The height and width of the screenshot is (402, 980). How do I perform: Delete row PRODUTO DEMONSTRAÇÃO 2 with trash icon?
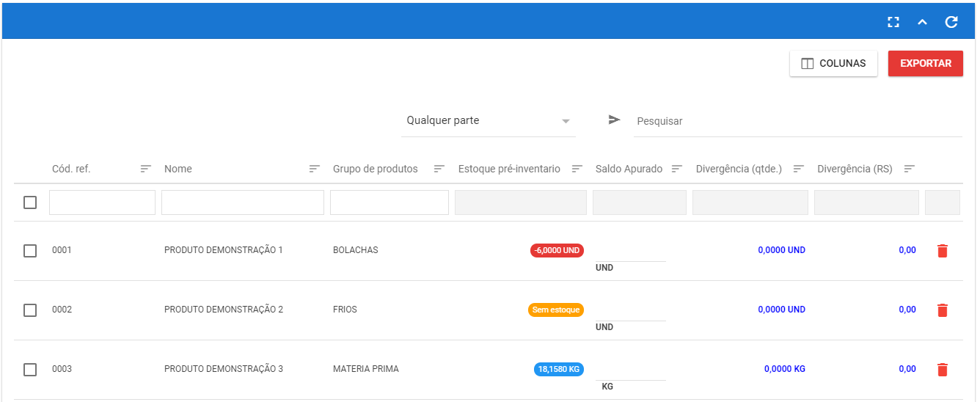pyautogui.click(x=943, y=310)
